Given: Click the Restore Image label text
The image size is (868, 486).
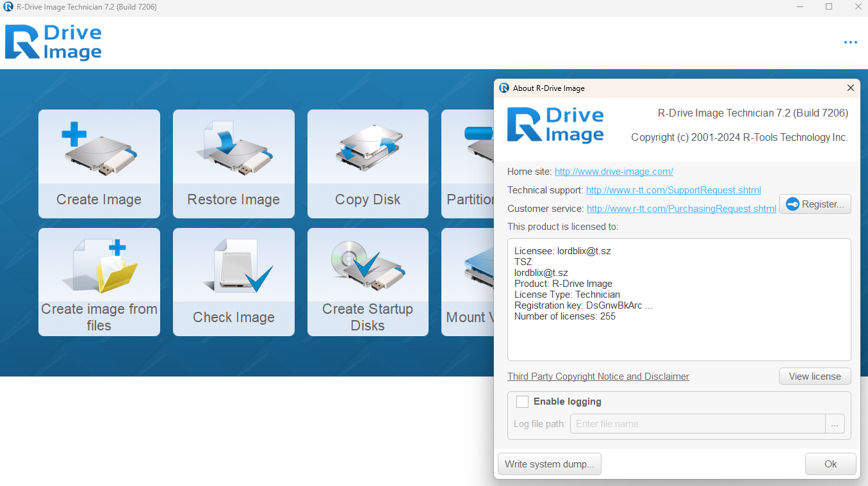Looking at the screenshot, I should pos(234,200).
